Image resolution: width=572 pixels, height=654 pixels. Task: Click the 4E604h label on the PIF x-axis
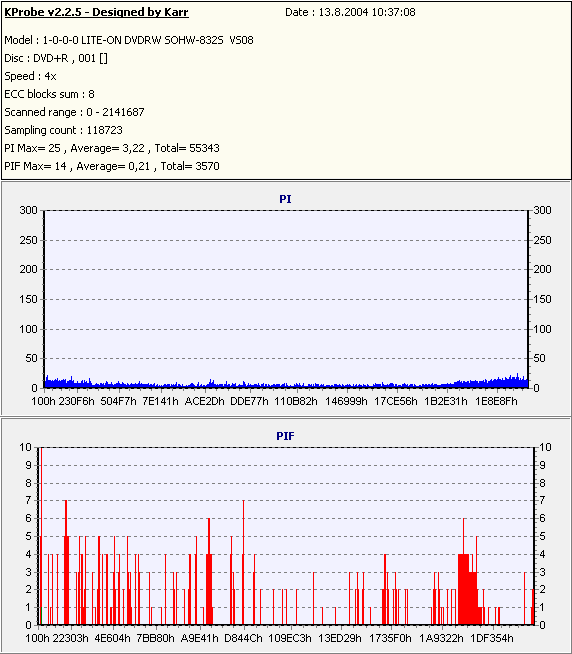112,638
